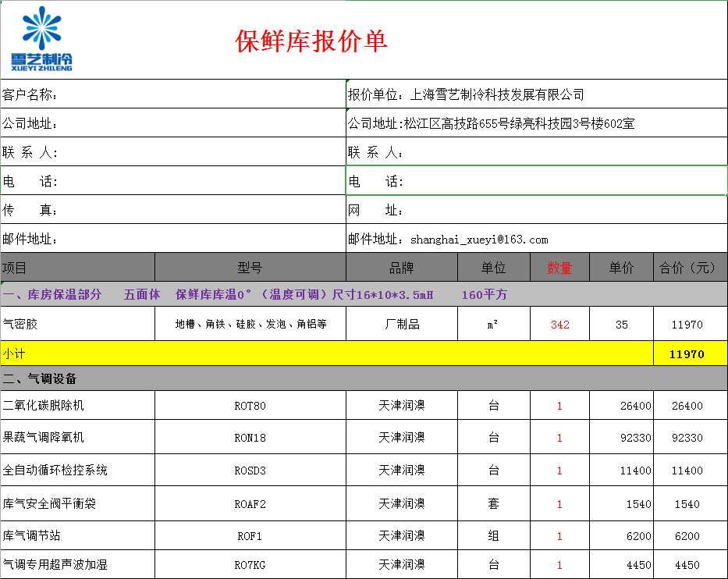The image size is (728, 579).
Task: Select the 型号 column header cell
Action: (x=250, y=268)
